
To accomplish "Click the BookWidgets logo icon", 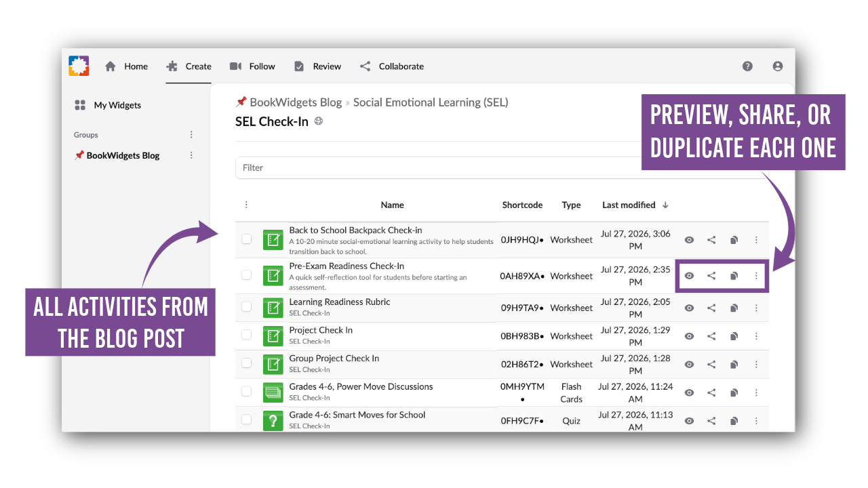I will pyautogui.click(x=79, y=66).
